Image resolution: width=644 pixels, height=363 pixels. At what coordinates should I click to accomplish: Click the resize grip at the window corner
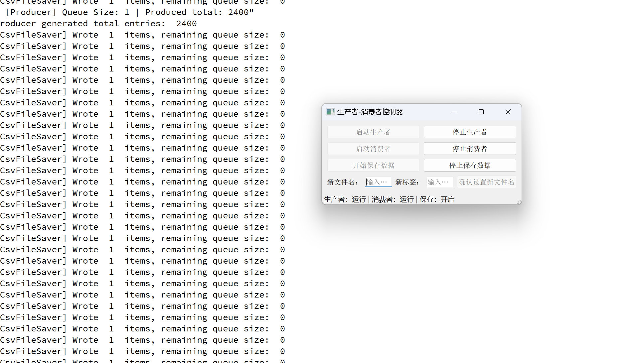[x=519, y=202]
